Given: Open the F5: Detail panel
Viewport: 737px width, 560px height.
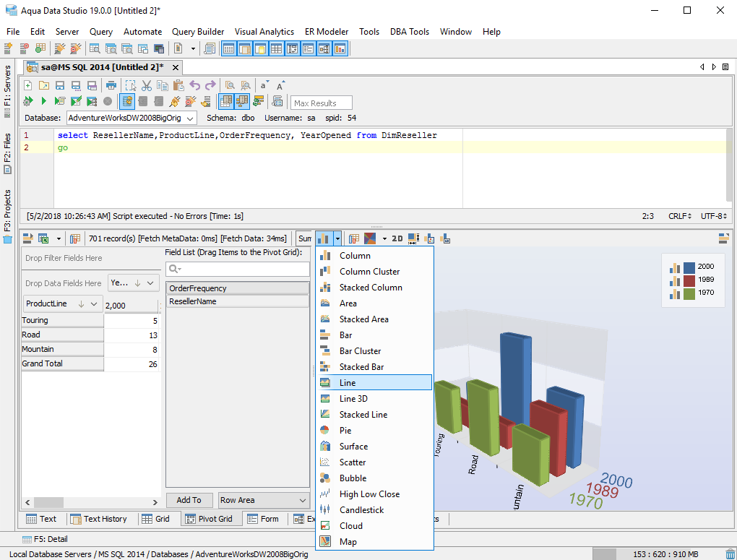Looking at the screenshot, I should [45, 539].
